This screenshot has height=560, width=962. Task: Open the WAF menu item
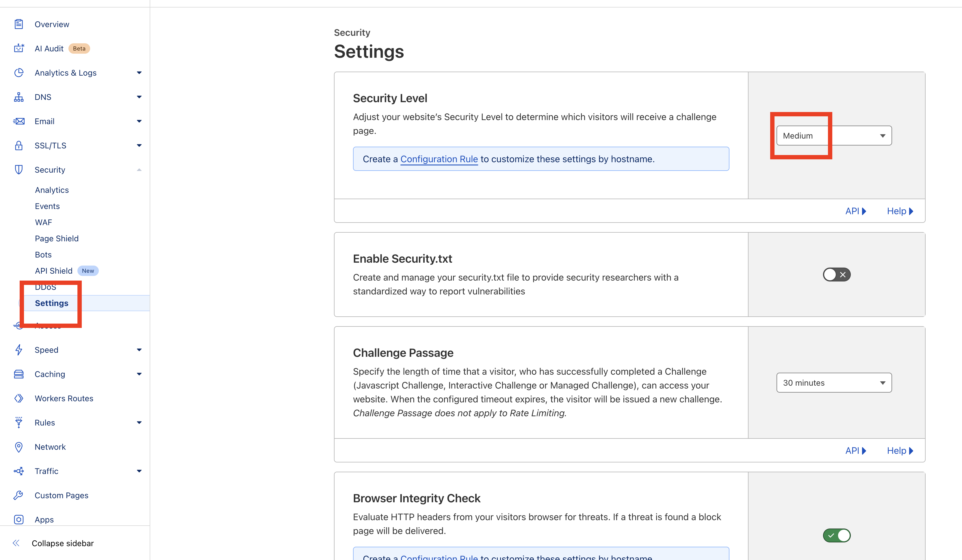point(43,222)
